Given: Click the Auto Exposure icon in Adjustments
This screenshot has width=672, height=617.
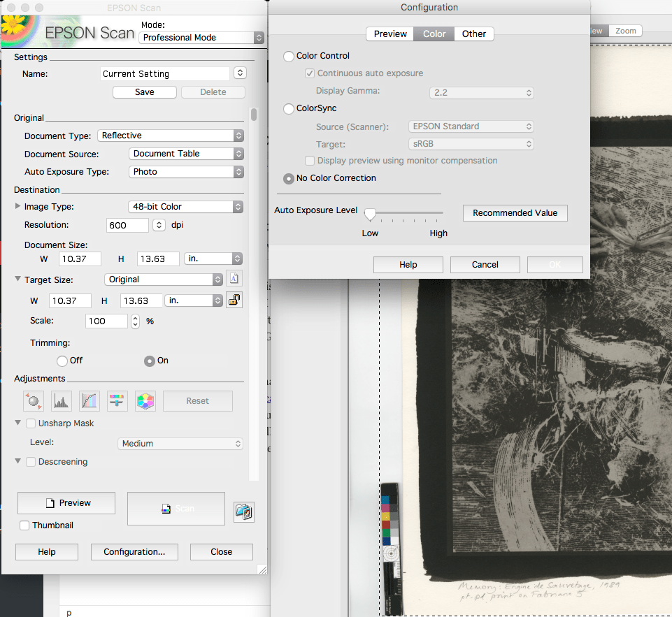Looking at the screenshot, I should [33, 401].
